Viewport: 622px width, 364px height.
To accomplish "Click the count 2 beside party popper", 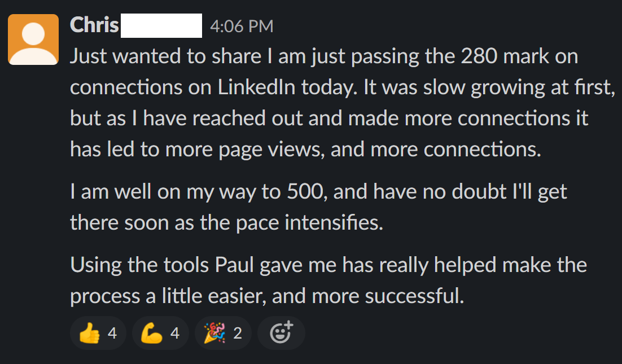I will [x=238, y=334].
